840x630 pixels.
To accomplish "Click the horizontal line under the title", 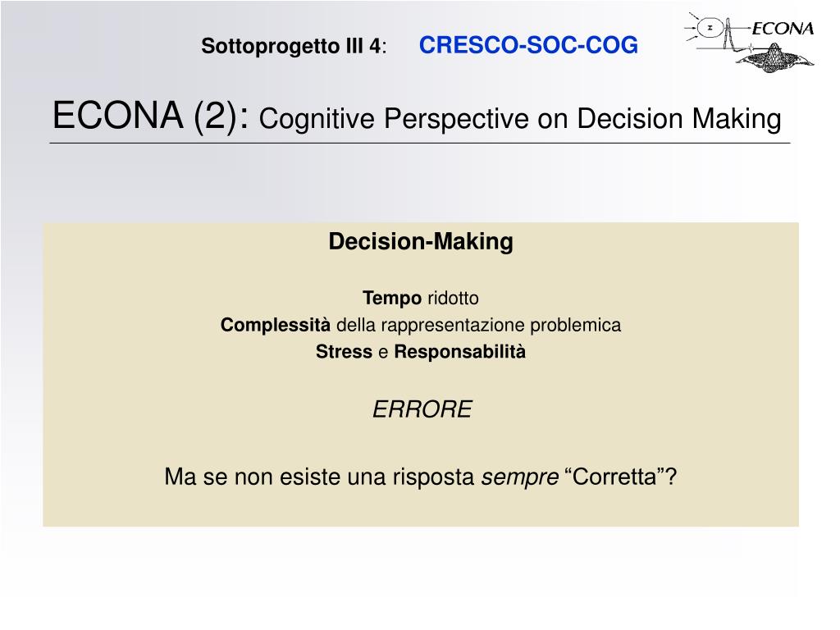I will (420, 143).
